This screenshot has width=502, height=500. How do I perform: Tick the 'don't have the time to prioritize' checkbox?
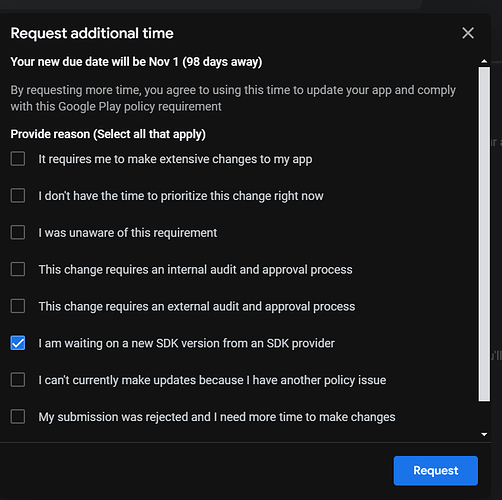click(18, 196)
